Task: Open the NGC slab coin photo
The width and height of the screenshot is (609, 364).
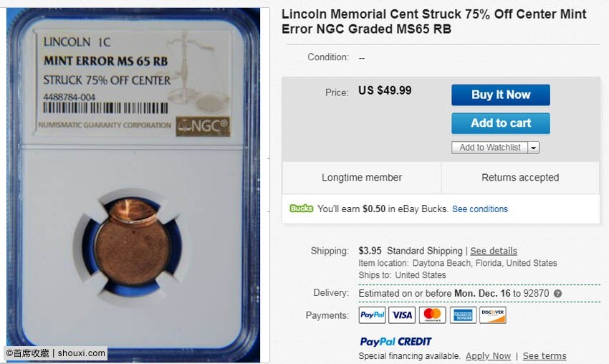Action: (133, 185)
